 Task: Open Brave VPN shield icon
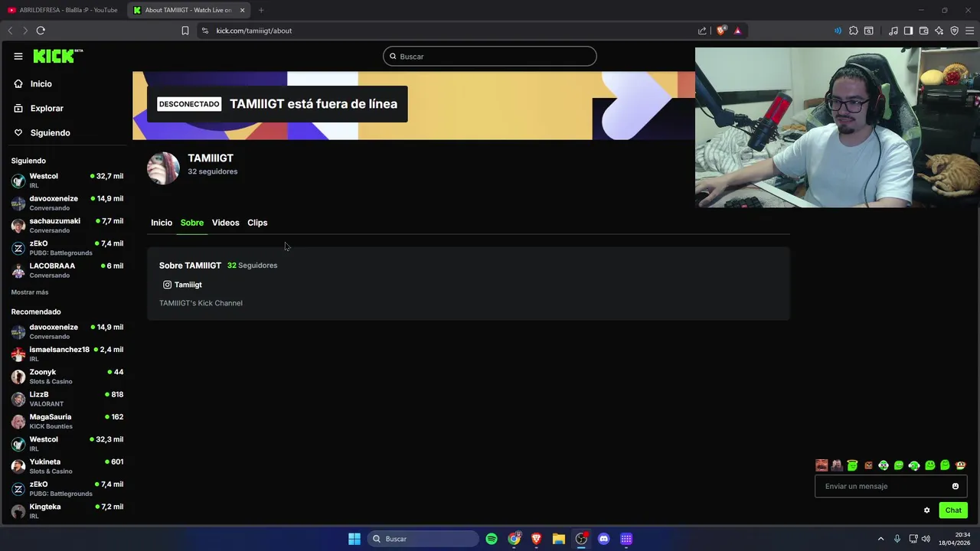pos(954,31)
